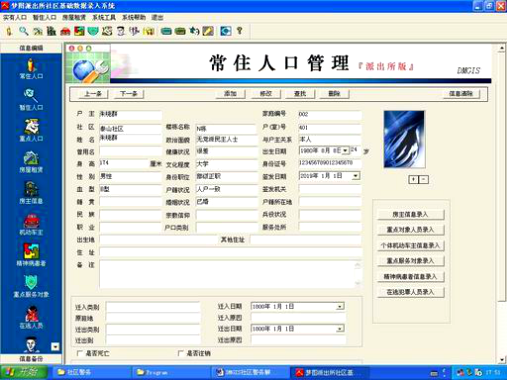Viewport: 507px width, 381px height.
Task: Click the question mark help toolbar icon
Action: (x=239, y=31)
